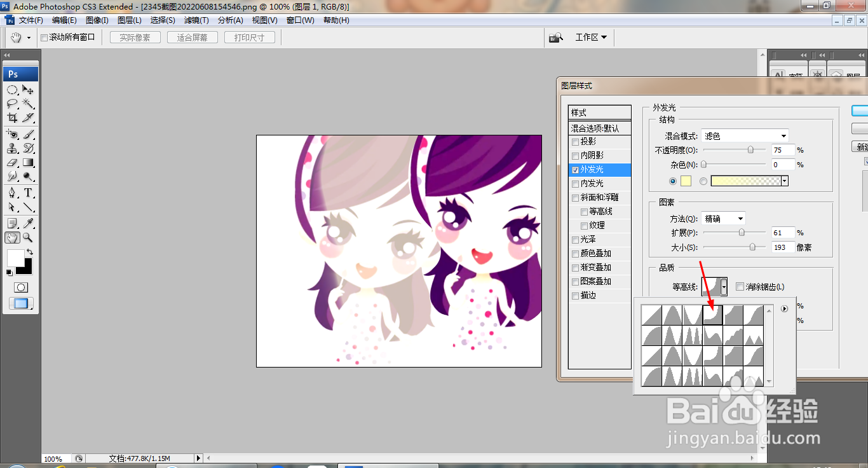The image size is (868, 468).
Task: Select the Zoom magnifier tool
Action: pos(28,237)
